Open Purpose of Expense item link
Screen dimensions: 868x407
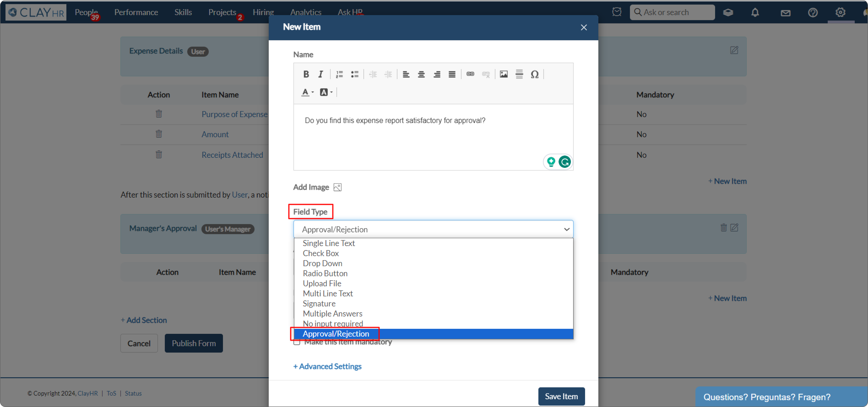tap(235, 114)
